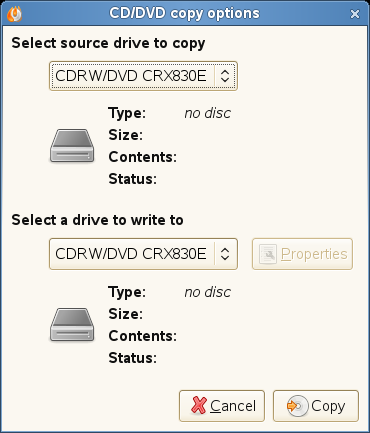Click the source drive disc-drive icon
The width and height of the screenshot is (370, 433).
coord(72,146)
